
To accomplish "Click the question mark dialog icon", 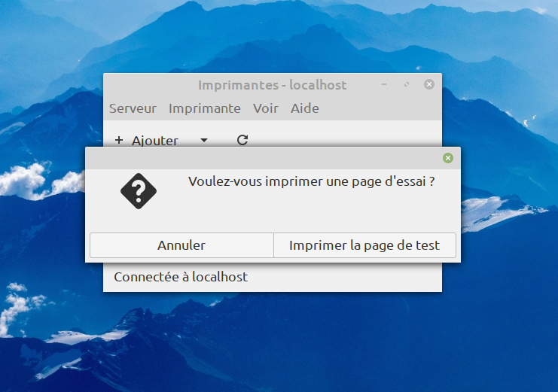I will [139, 191].
